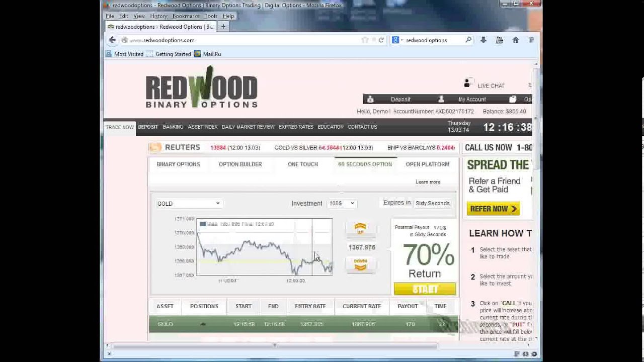The width and height of the screenshot is (644, 362).
Task: Open the Edit menu
Action: 123,16
